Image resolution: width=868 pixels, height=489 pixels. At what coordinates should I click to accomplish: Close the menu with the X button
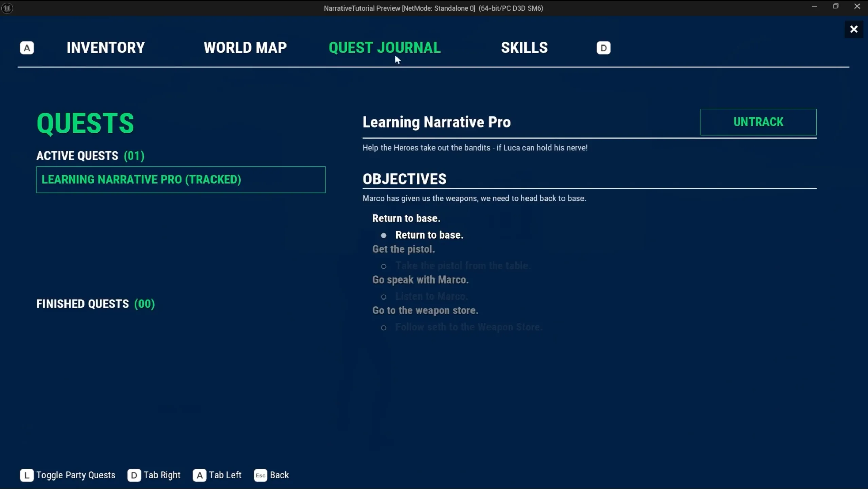(854, 29)
